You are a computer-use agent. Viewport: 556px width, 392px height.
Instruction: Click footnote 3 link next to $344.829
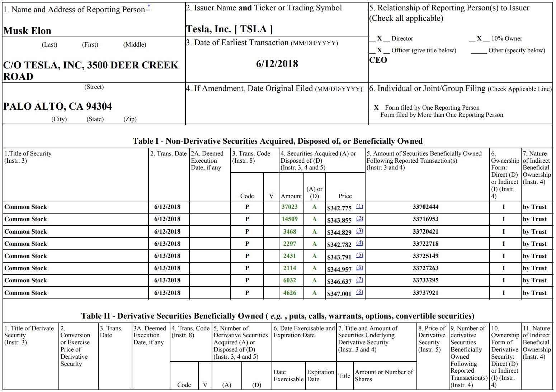click(359, 231)
